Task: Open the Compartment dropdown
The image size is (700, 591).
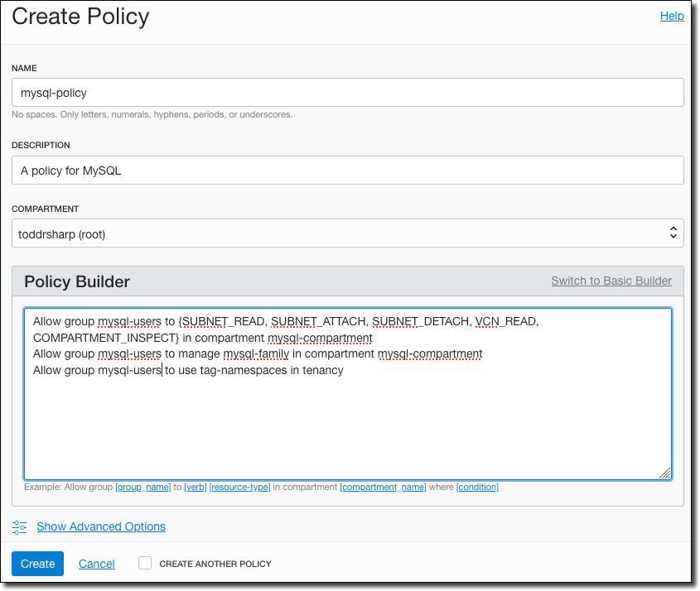Action: pos(347,233)
